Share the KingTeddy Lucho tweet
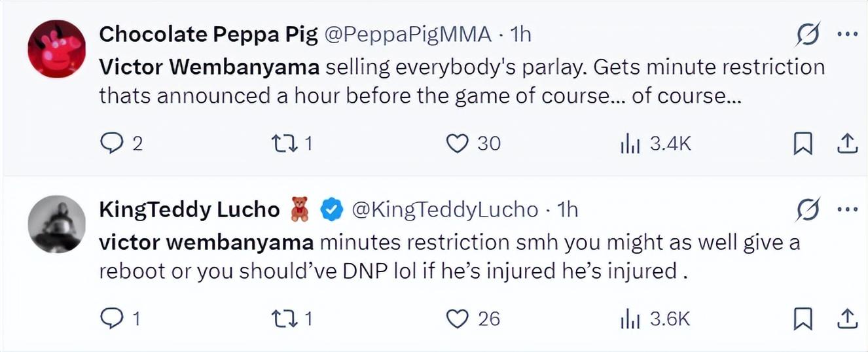This screenshot has width=868, height=352. pyautogui.click(x=846, y=319)
